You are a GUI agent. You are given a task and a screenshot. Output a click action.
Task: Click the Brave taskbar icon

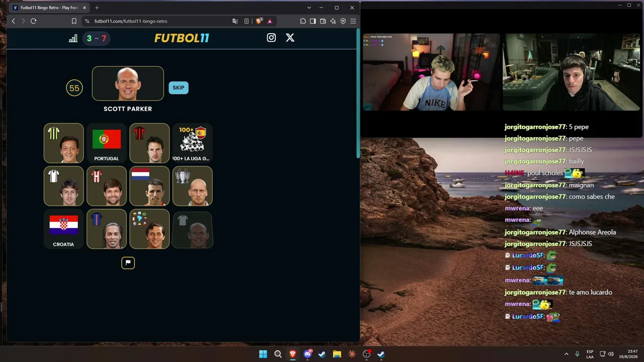pyautogui.click(x=292, y=354)
